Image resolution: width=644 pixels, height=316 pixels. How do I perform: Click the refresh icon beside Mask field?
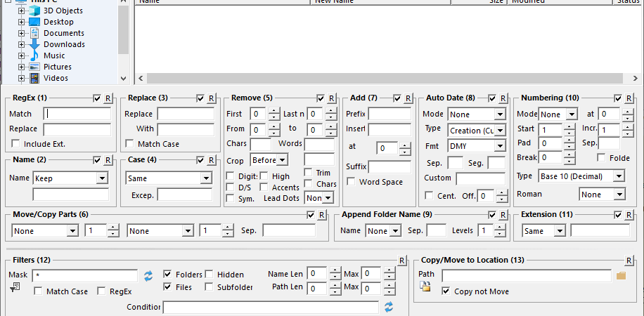tap(148, 276)
